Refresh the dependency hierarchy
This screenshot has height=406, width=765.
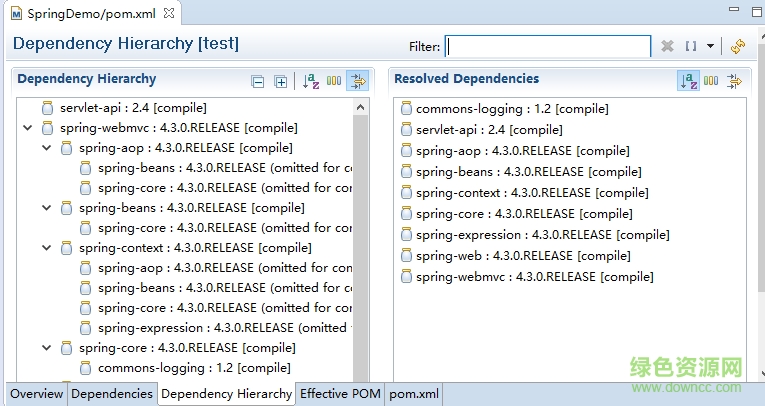click(738, 46)
